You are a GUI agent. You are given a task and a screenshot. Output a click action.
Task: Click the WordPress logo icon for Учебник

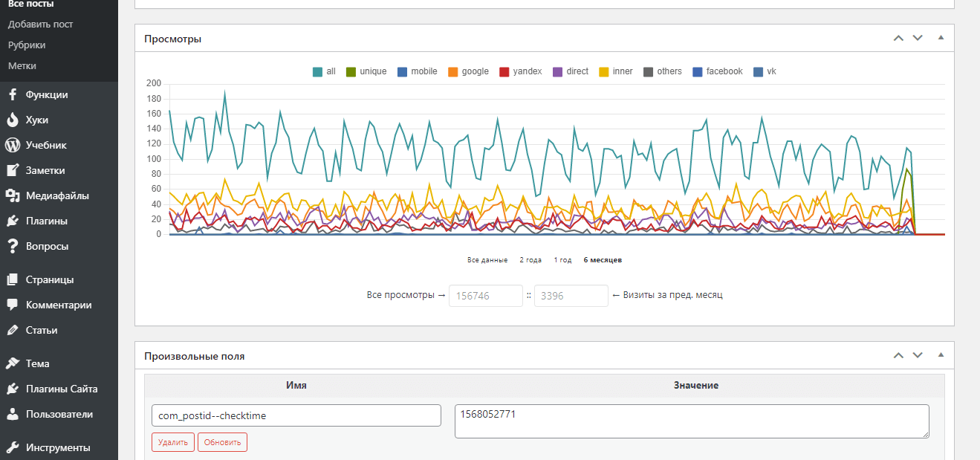tap(12, 146)
